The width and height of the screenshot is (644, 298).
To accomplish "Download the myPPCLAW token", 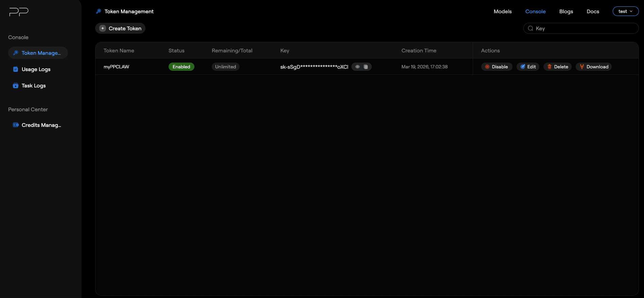I will click(x=594, y=67).
